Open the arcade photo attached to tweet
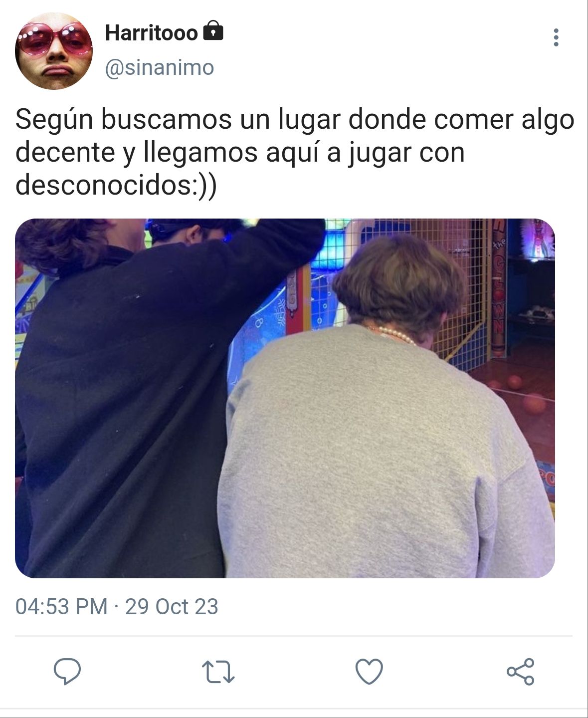Viewport: 588px width, 718px height. coord(285,398)
